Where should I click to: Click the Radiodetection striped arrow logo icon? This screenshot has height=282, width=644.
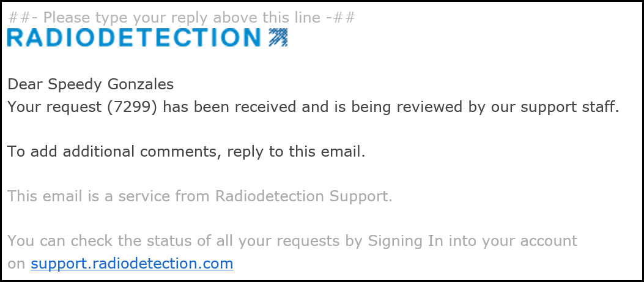click(278, 37)
